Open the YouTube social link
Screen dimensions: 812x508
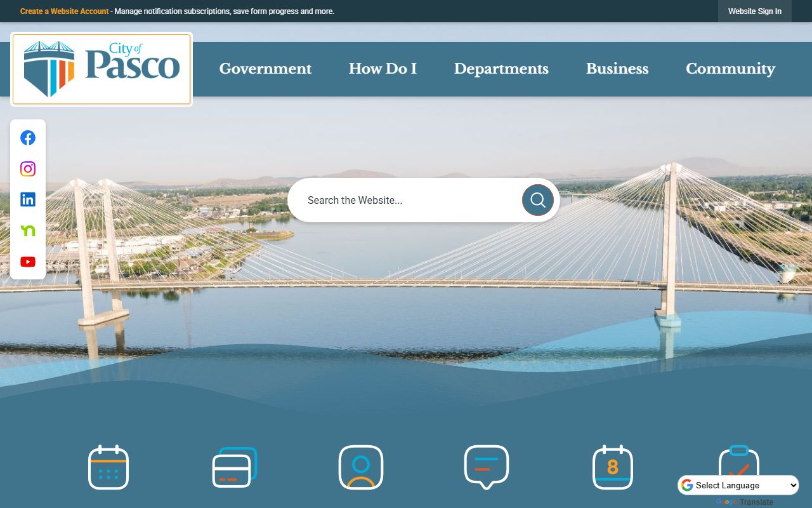point(28,262)
